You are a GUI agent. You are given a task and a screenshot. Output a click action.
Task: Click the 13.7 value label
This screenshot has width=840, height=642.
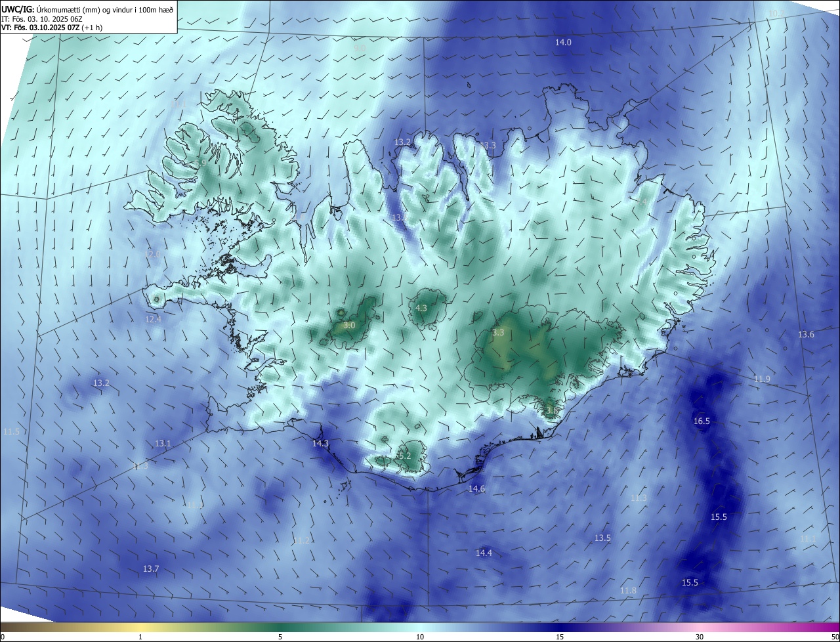coord(151,568)
